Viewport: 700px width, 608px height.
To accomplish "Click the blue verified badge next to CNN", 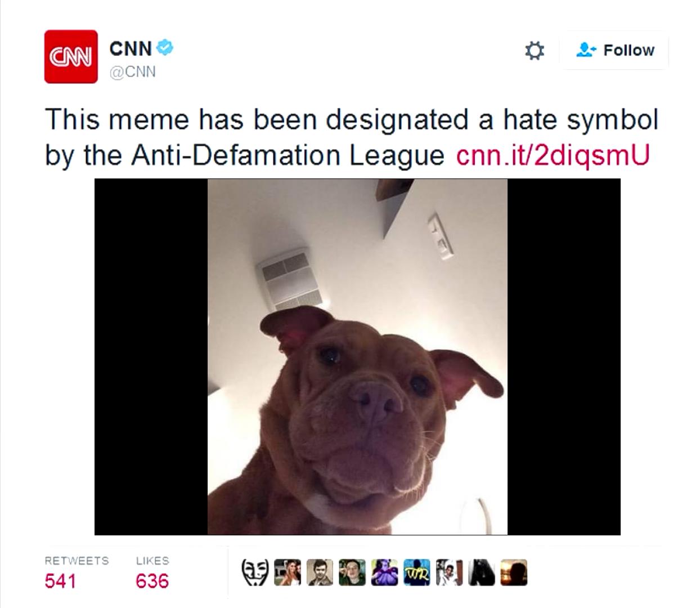I will point(165,48).
